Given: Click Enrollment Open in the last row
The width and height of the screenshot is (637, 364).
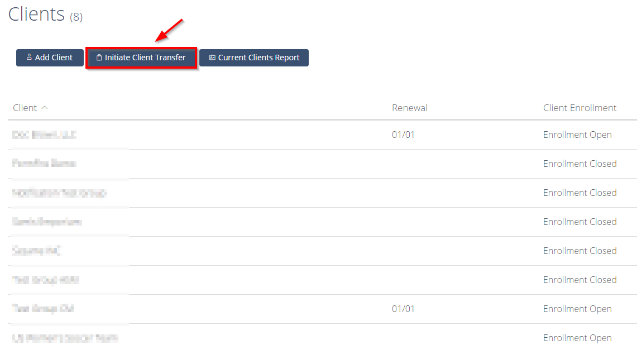Looking at the screenshot, I should click(x=577, y=338).
